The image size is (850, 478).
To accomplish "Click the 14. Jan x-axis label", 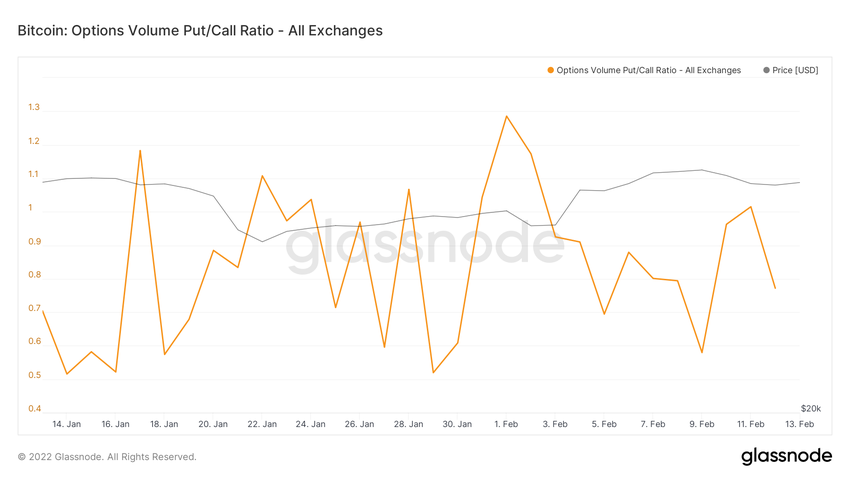I will pos(66,424).
